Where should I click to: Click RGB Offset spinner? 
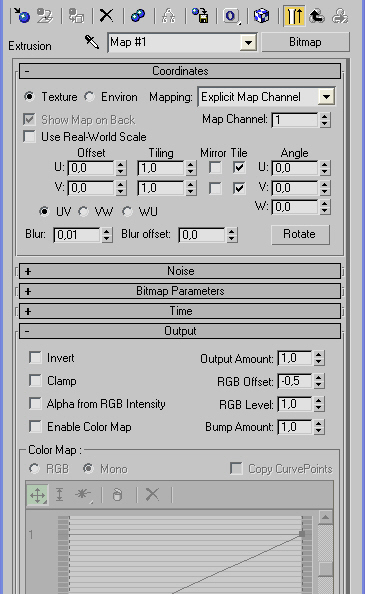(x=319, y=381)
